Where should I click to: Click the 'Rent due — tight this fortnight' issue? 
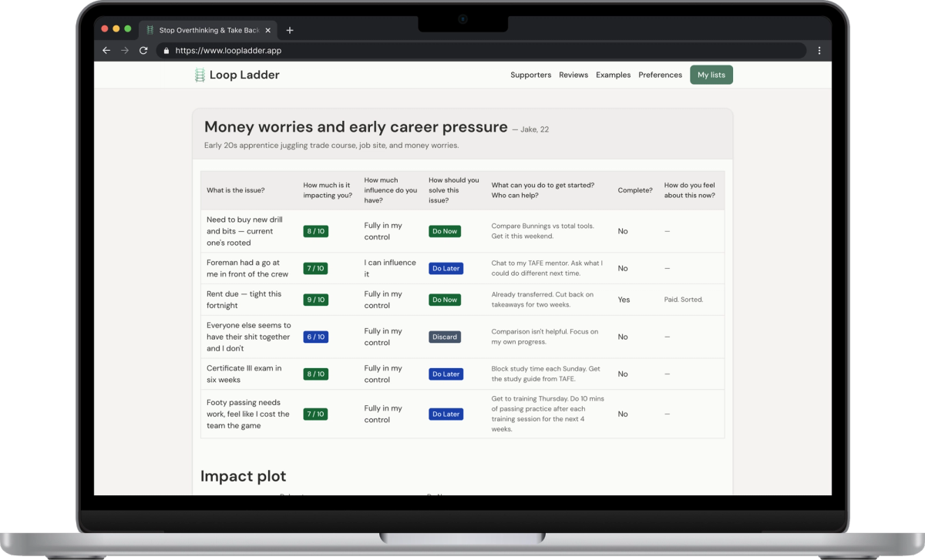(x=244, y=300)
